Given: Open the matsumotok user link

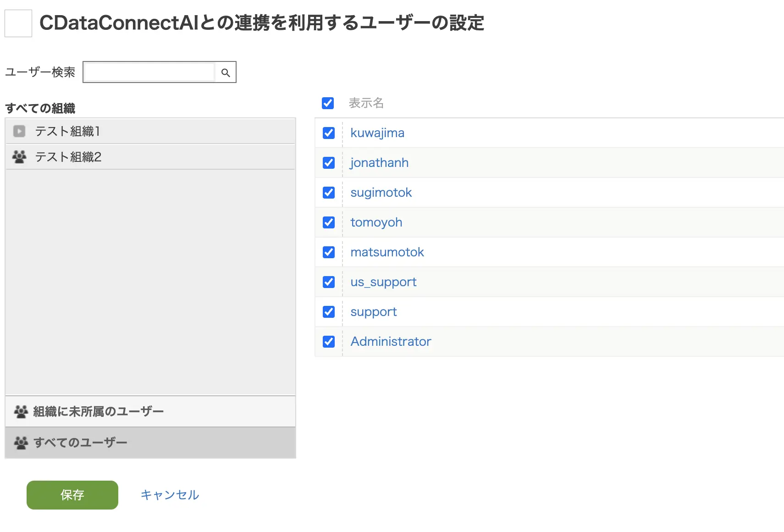Looking at the screenshot, I should [x=387, y=252].
